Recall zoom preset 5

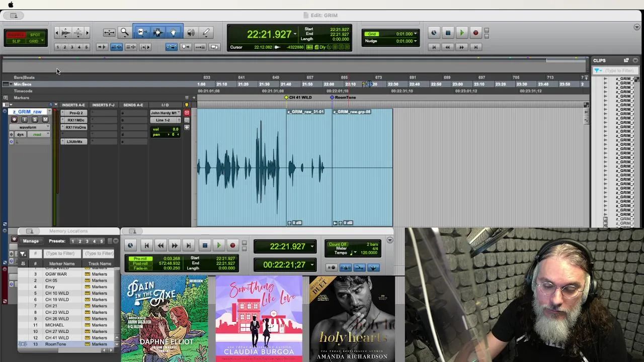(86, 47)
